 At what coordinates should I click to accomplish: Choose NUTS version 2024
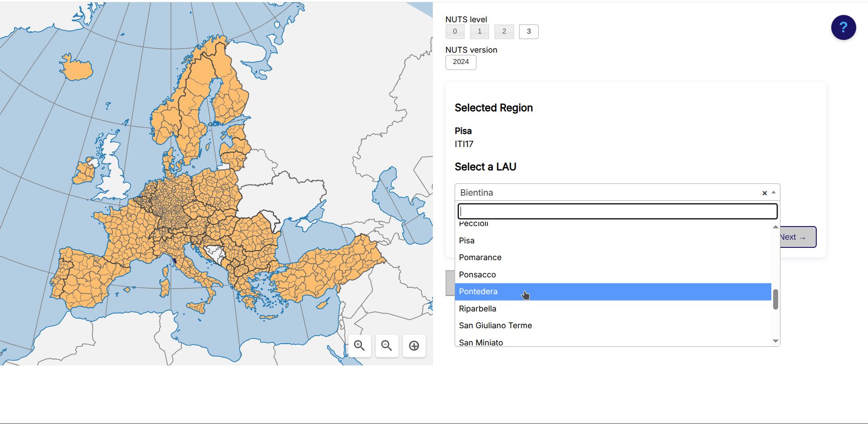(x=461, y=62)
